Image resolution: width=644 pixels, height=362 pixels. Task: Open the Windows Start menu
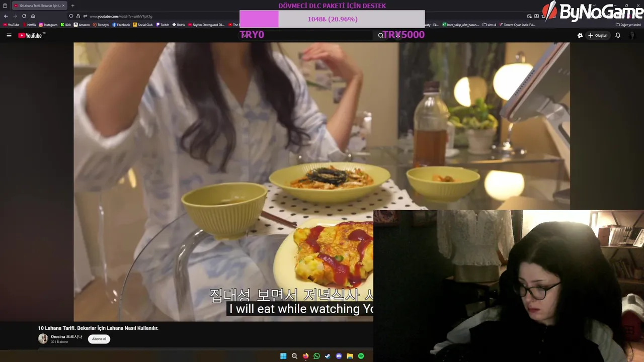(283, 356)
